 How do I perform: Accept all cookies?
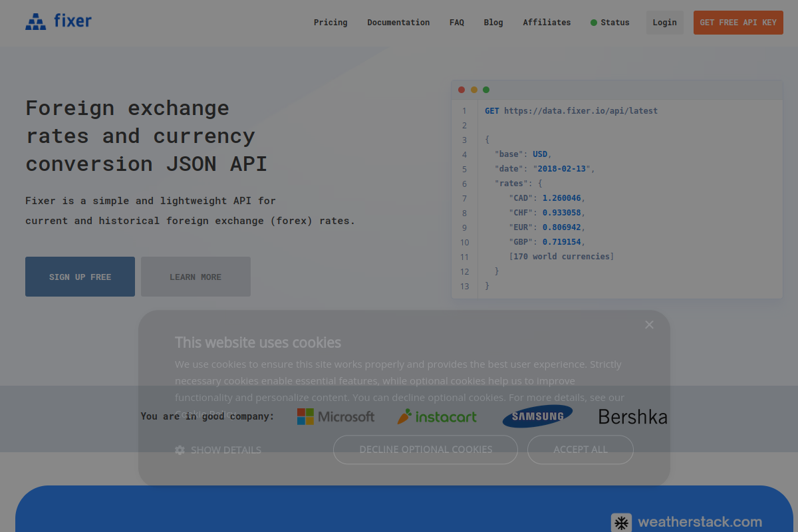580,450
